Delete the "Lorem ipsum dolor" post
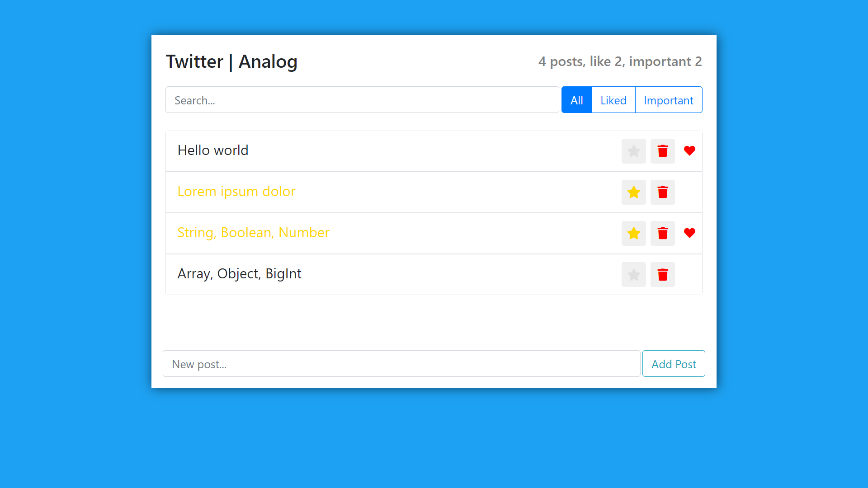The image size is (868, 488). [662, 192]
